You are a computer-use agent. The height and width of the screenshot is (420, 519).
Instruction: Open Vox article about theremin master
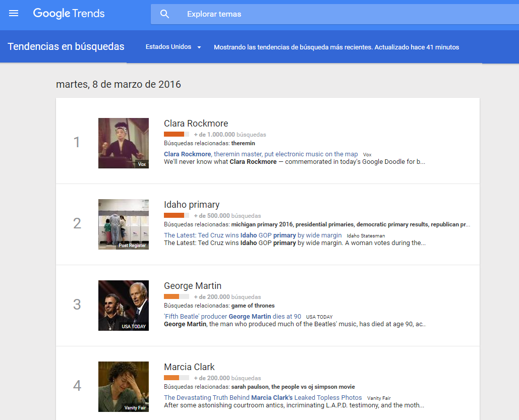[x=261, y=154]
